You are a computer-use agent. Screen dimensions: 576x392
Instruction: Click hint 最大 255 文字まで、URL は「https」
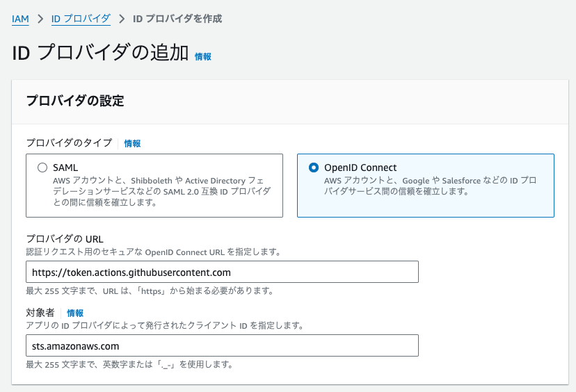[150, 291]
